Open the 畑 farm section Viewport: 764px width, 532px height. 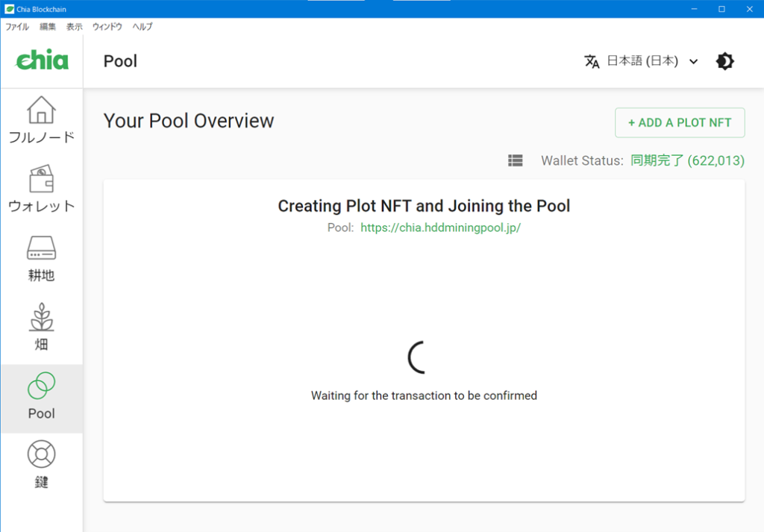(x=42, y=328)
